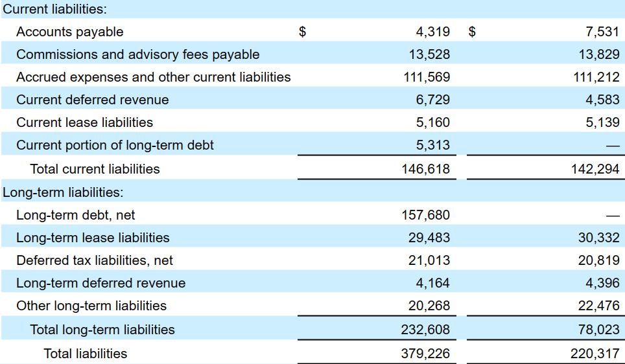Click 'Accrued expenses and other current liabilities'
Viewport: 625px width, 364px height.
pyautogui.click(x=153, y=77)
